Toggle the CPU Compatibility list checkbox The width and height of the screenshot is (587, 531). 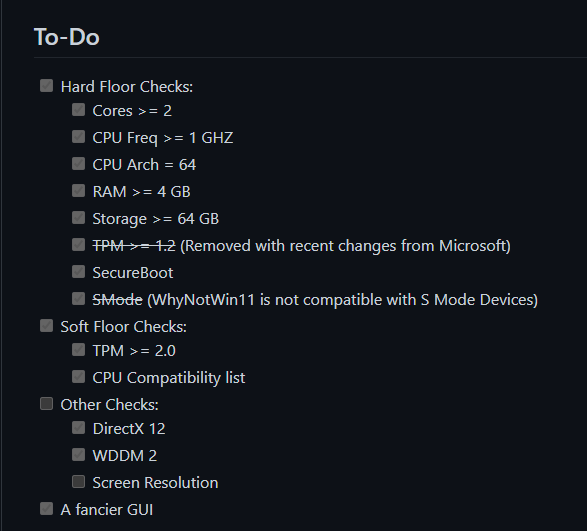(x=78, y=376)
